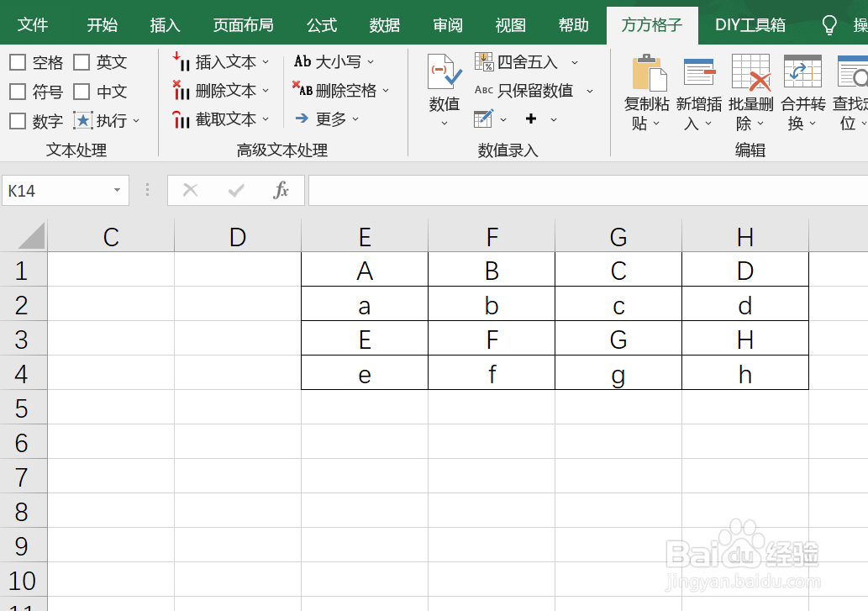Image resolution: width=868 pixels, height=611 pixels.
Task: Select column H header
Action: click(745, 236)
